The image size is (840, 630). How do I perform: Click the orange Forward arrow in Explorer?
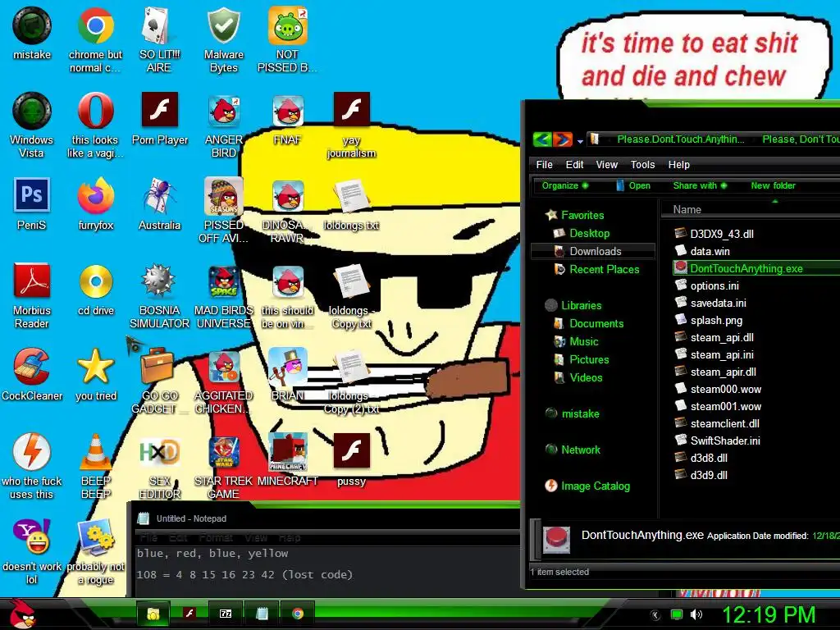coord(563,139)
